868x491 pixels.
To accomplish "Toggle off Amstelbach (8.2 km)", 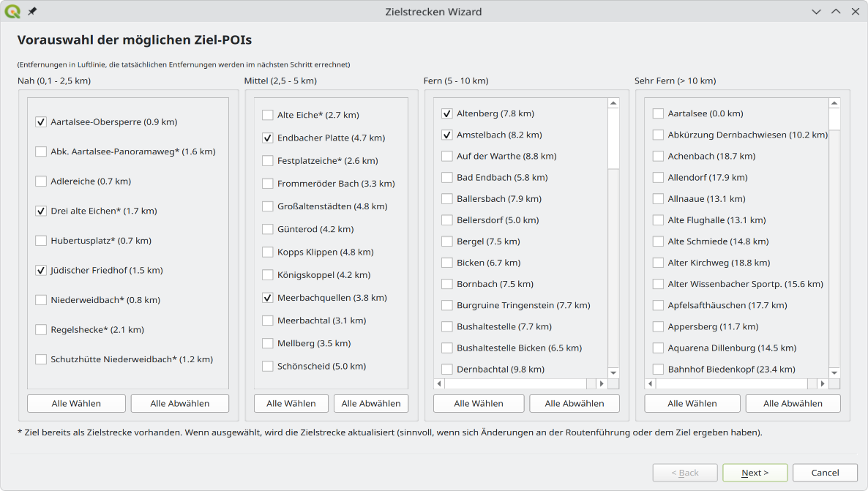I will click(447, 135).
